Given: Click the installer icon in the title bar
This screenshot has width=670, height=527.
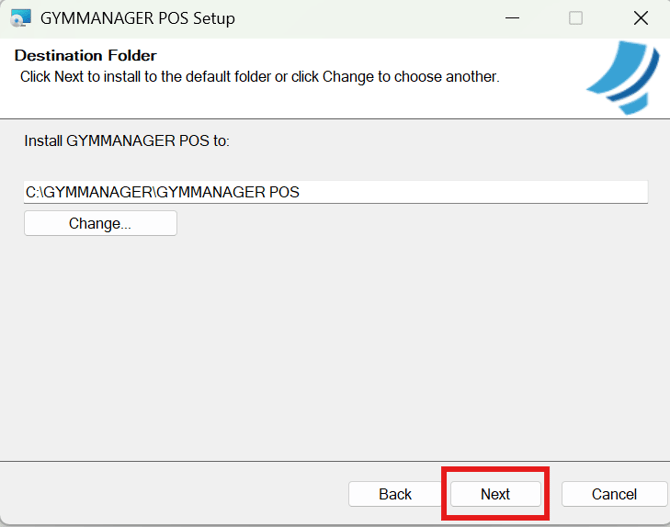Looking at the screenshot, I should click(20, 18).
